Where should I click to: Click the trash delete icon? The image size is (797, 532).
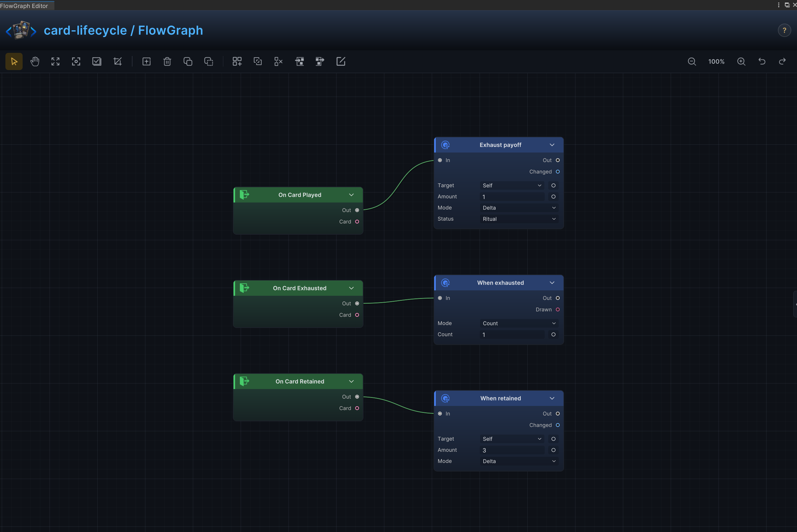tap(167, 61)
